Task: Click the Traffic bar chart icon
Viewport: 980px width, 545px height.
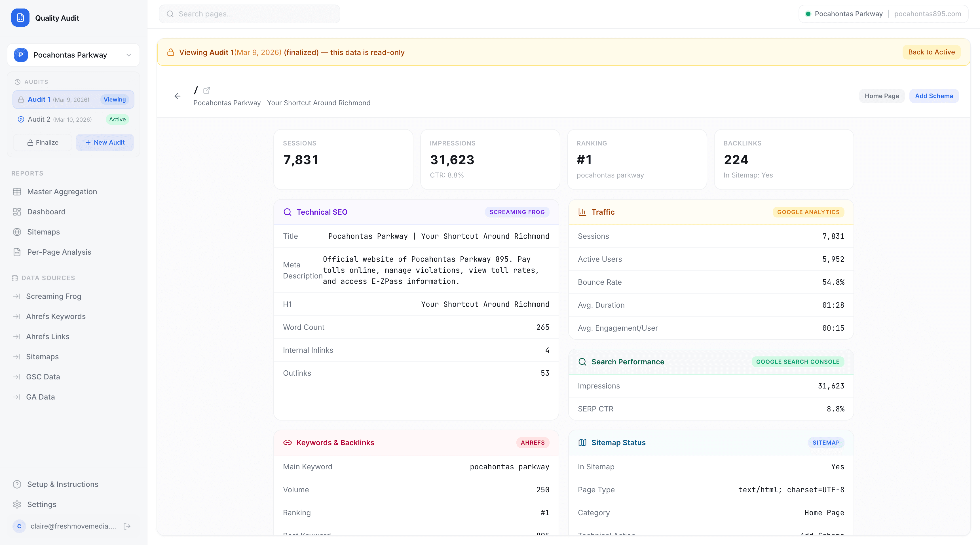Action: point(582,212)
